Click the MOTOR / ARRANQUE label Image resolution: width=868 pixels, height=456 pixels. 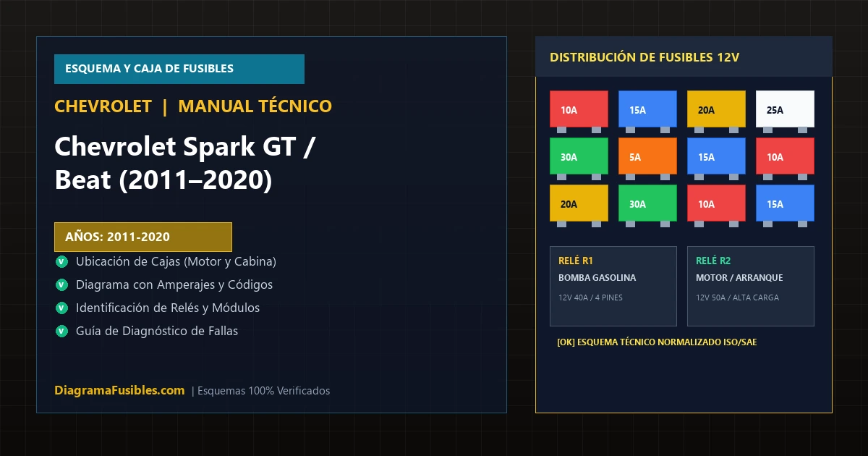click(739, 278)
